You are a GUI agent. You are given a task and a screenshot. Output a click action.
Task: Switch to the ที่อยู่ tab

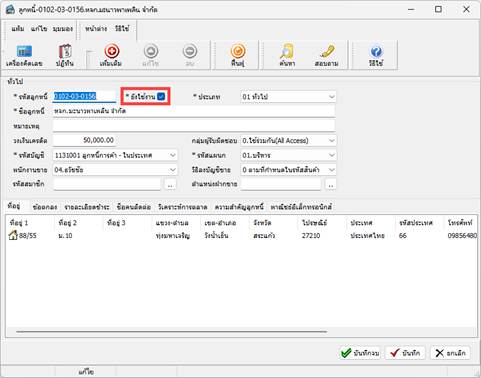[x=14, y=206]
